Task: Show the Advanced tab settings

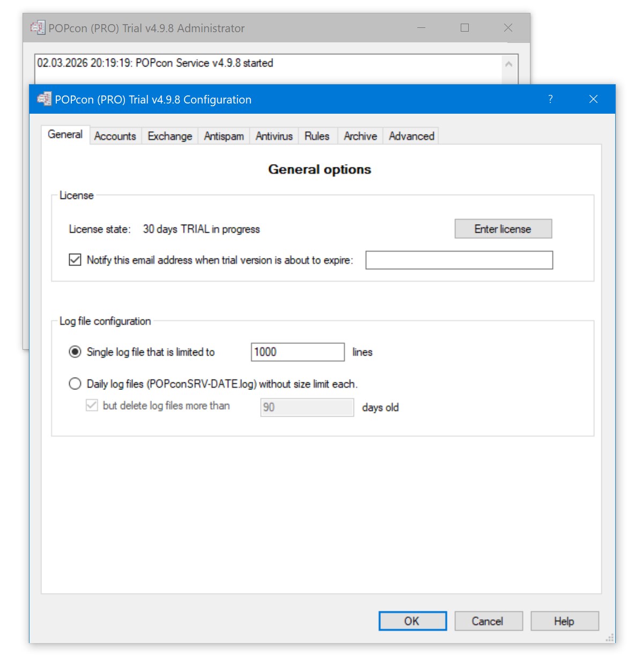Action: coord(411,136)
